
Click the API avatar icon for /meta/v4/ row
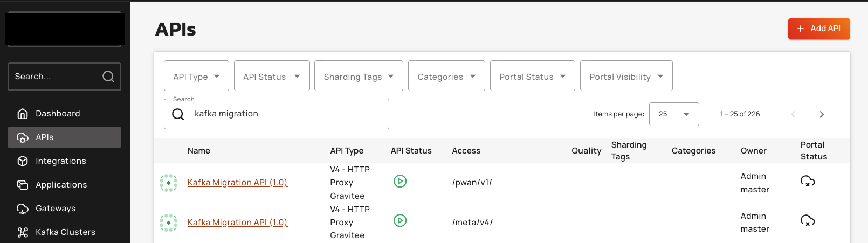(169, 223)
